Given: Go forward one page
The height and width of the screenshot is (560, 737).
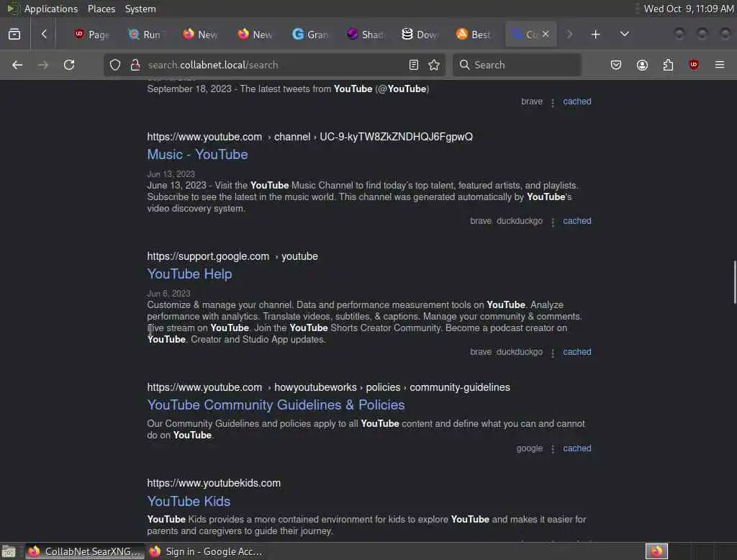Looking at the screenshot, I should [x=42, y=65].
